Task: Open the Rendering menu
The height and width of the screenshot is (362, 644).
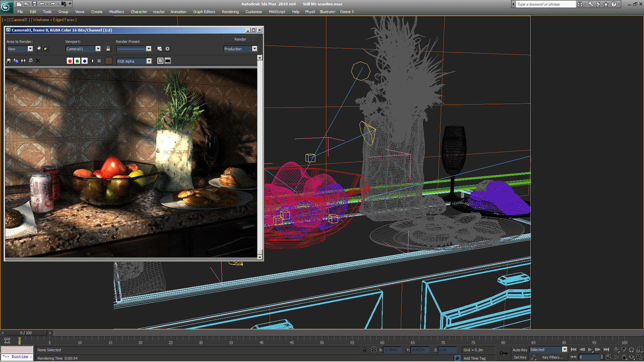Action: pyautogui.click(x=230, y=12)
